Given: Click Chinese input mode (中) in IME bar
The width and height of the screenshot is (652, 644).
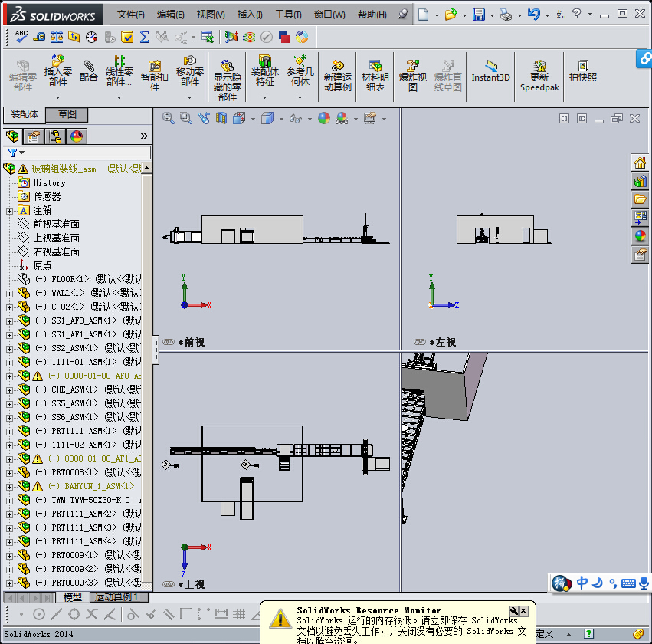Looking at the screenshot, I should coord(582,583).
